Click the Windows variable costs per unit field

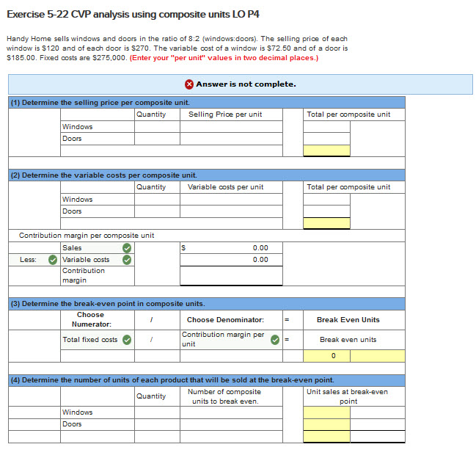[x=231, y=199]
